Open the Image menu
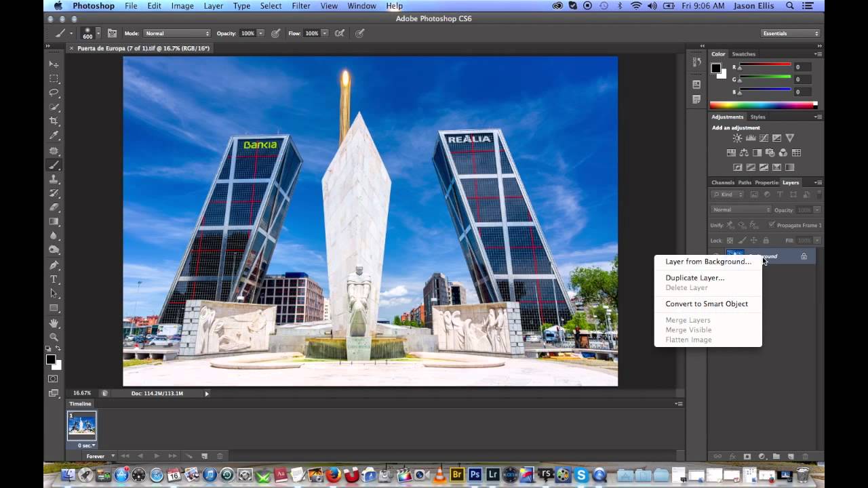 pyautogui.click(x=182, y=6)
